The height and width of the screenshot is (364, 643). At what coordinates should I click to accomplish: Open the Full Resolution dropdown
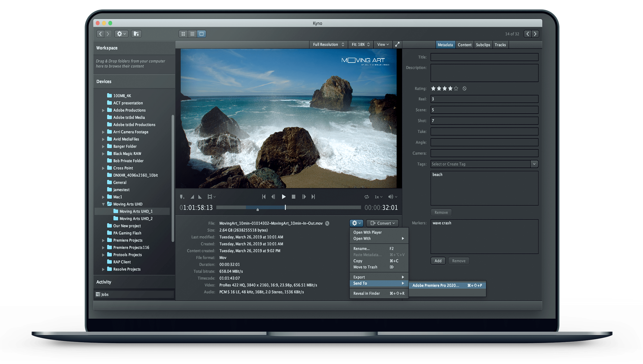tap(328, 44)
